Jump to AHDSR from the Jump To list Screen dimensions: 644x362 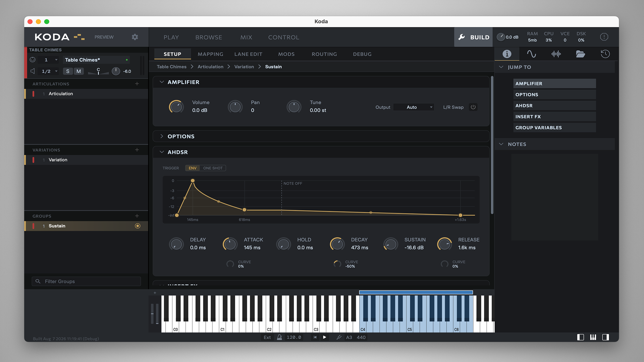[554, 106]
